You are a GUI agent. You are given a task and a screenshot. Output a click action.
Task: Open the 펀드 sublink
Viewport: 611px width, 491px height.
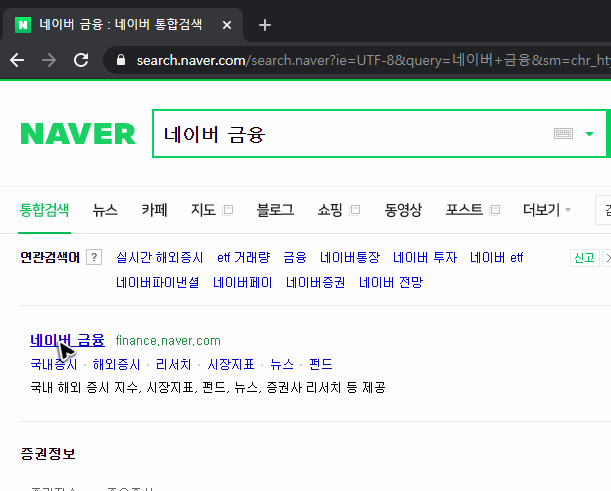pyautogui.click(x=320, y=364)
